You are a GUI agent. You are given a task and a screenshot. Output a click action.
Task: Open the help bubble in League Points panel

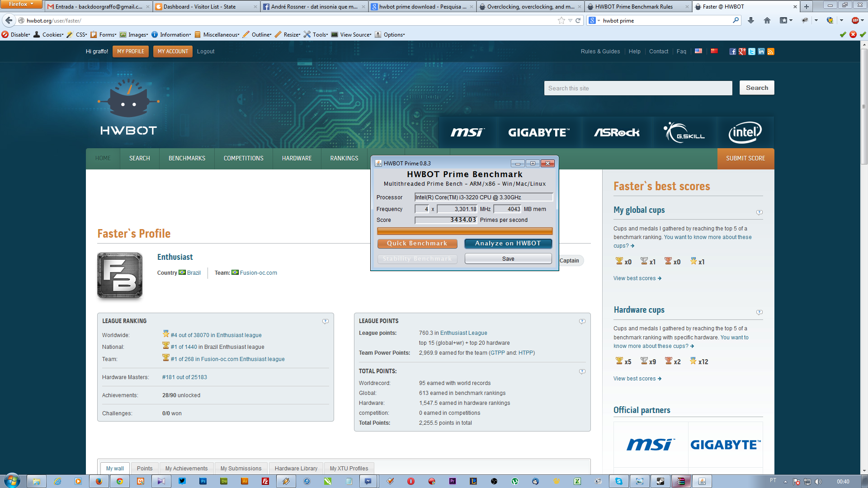click(582, 321)
